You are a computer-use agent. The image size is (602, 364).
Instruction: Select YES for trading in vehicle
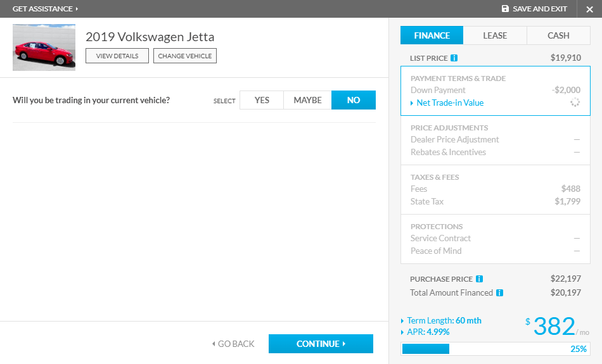[262, 100]
